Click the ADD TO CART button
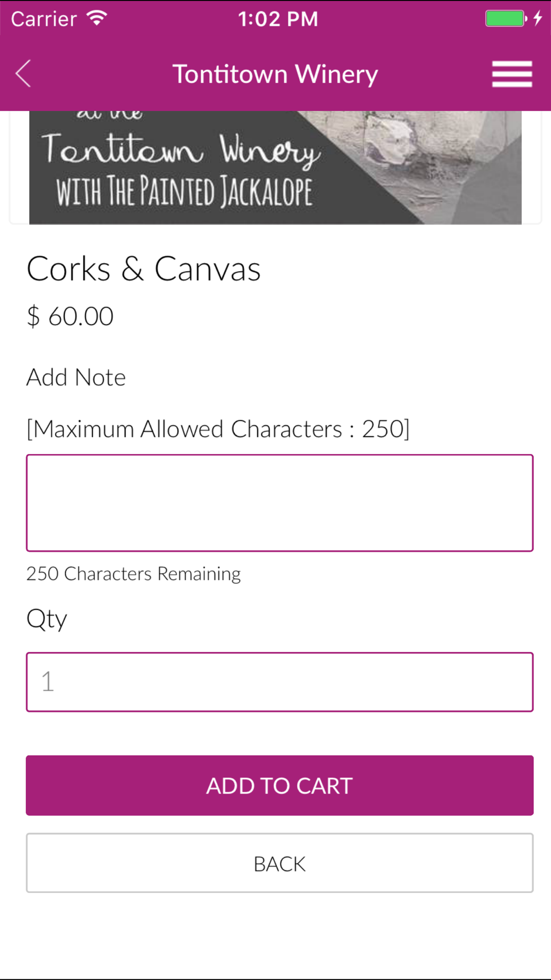Image resolution: width=551 pixels, height=980 pixels. [x=280, y=785]
